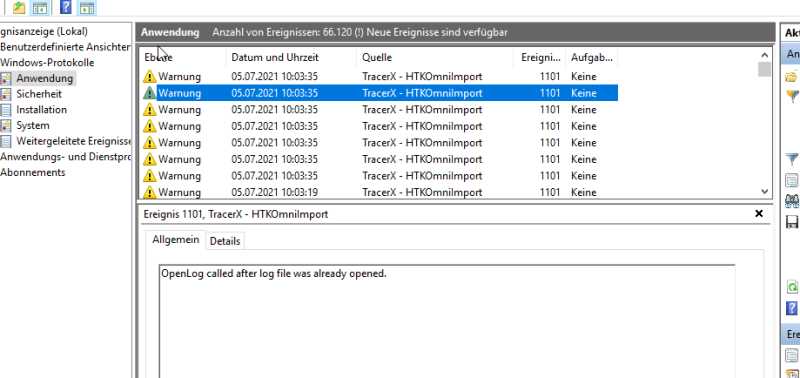800x378 pixels.
Task: Click the up-one-level folder toolbar icon
Action: [x=19, y=7]
